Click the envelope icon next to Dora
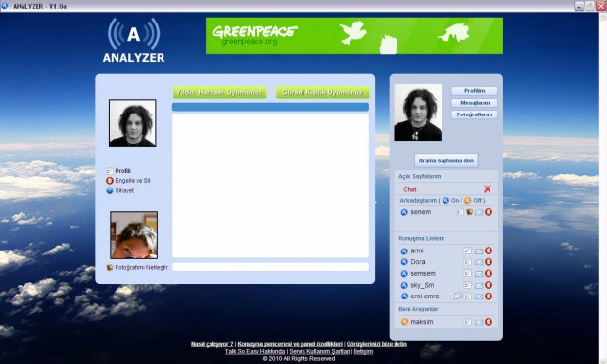 coord(479,262)
